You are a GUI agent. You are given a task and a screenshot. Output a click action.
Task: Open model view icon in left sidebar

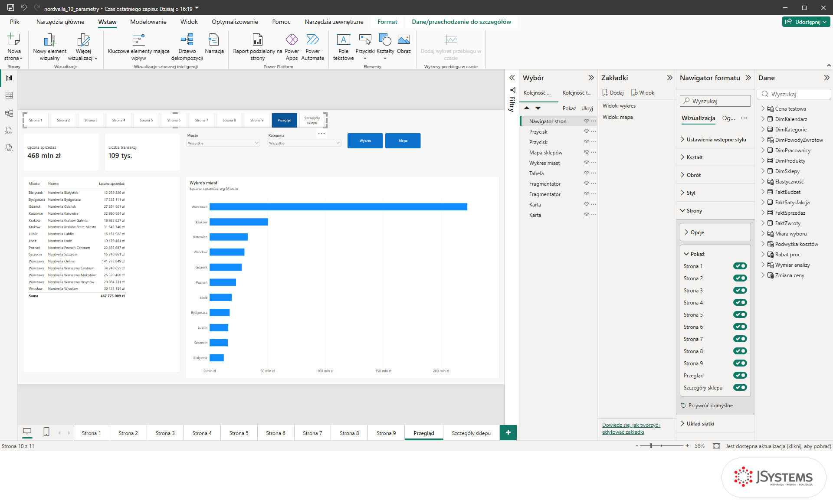pyautogui.click(x=9, y=113)
